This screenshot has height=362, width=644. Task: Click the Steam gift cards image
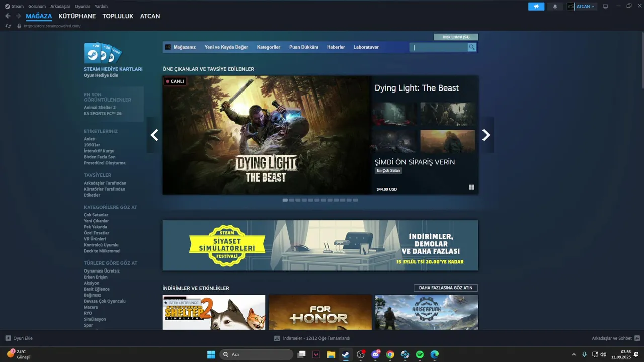[x=103, y=53]
